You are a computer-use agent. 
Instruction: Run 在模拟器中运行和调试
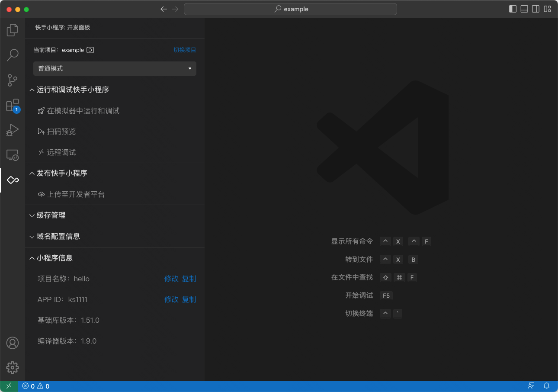tap(79, 111)
